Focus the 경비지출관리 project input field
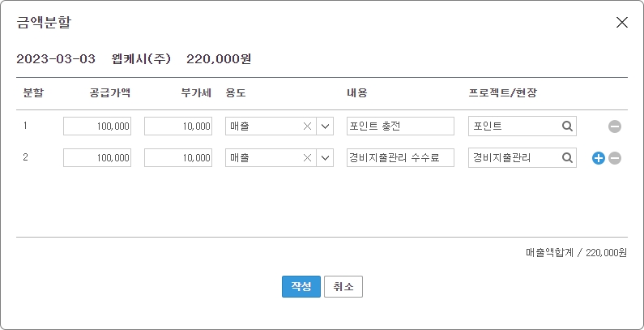 (x=514, y=158)
